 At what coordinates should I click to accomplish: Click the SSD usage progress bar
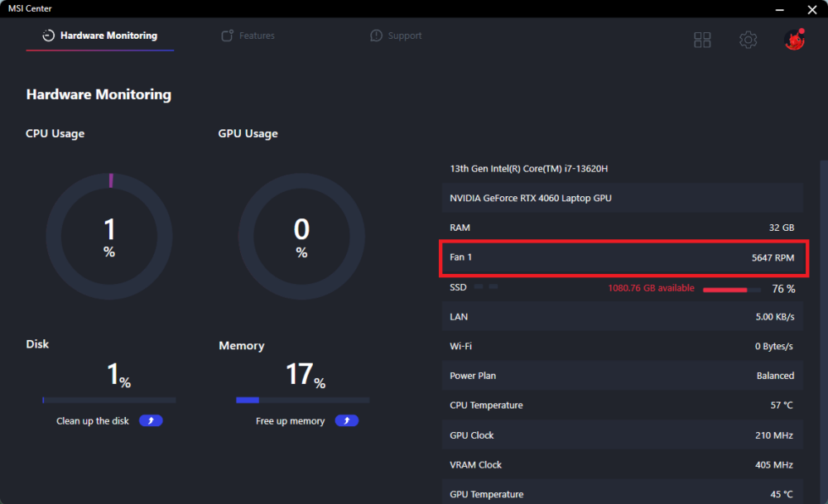(x=731, y=290)
